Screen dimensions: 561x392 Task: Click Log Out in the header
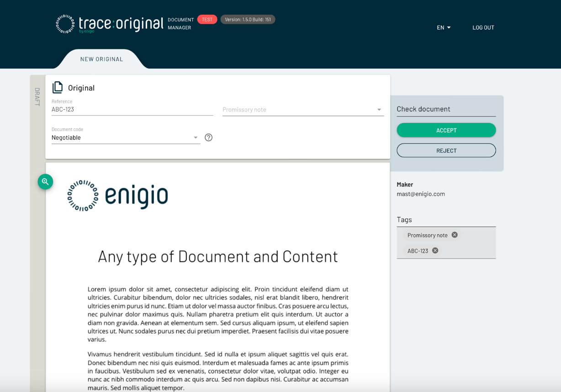pyautogui.click(x=483, y=27)
